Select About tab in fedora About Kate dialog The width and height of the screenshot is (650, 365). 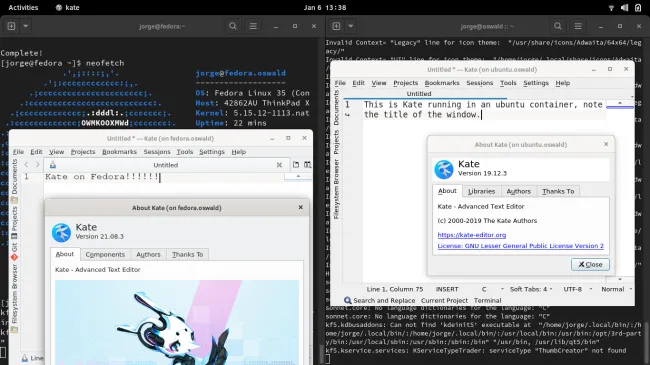tap(65, 254)
